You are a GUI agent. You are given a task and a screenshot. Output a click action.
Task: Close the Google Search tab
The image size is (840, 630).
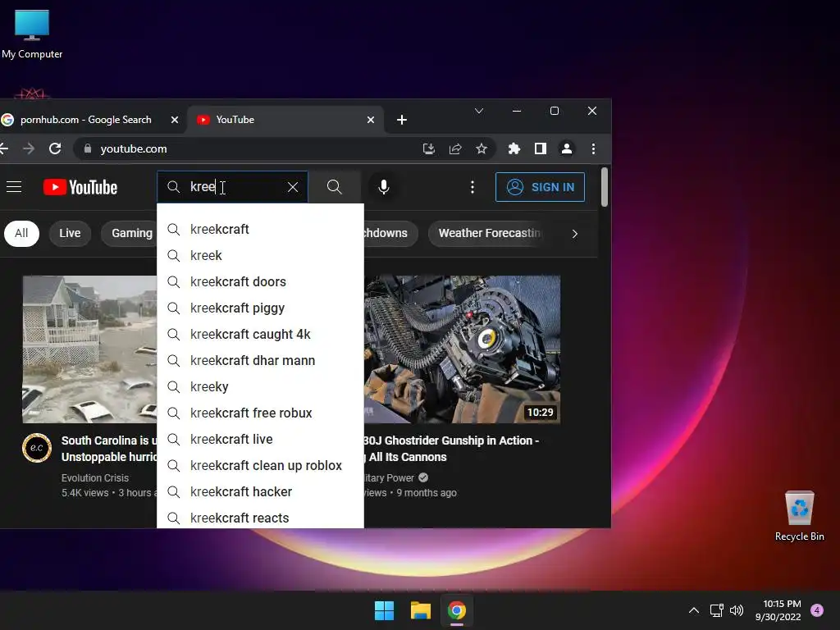(x=174, y=120)
